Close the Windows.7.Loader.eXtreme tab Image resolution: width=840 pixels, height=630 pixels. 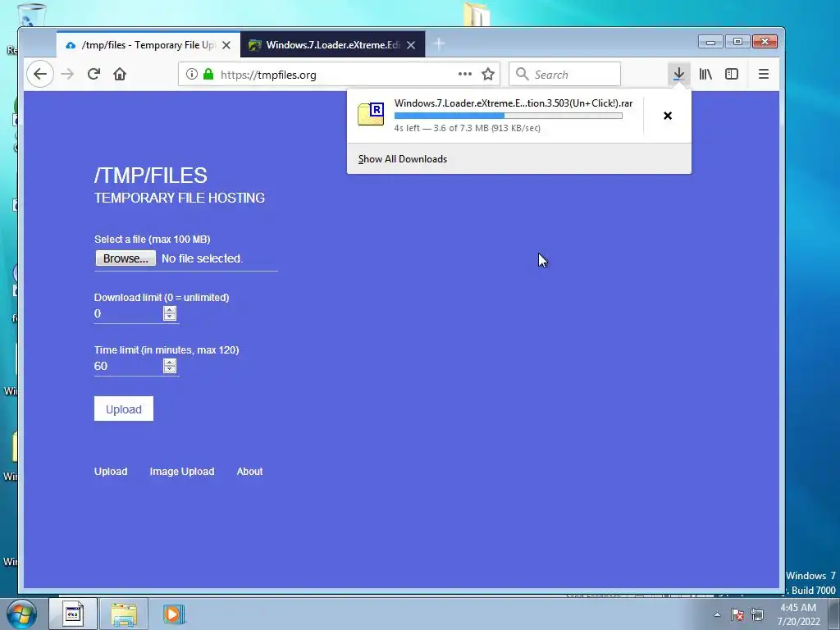pos(411,45)
